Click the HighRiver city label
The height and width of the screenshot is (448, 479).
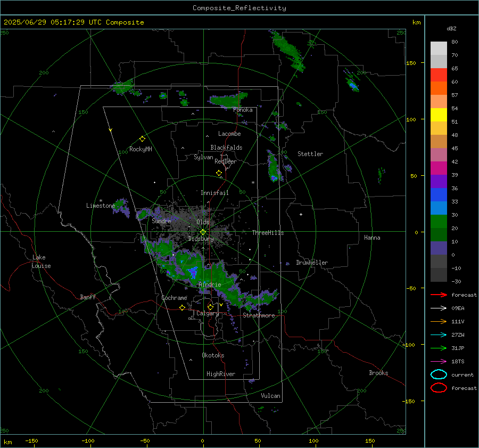pyautogui.click(x=221, y=374)
